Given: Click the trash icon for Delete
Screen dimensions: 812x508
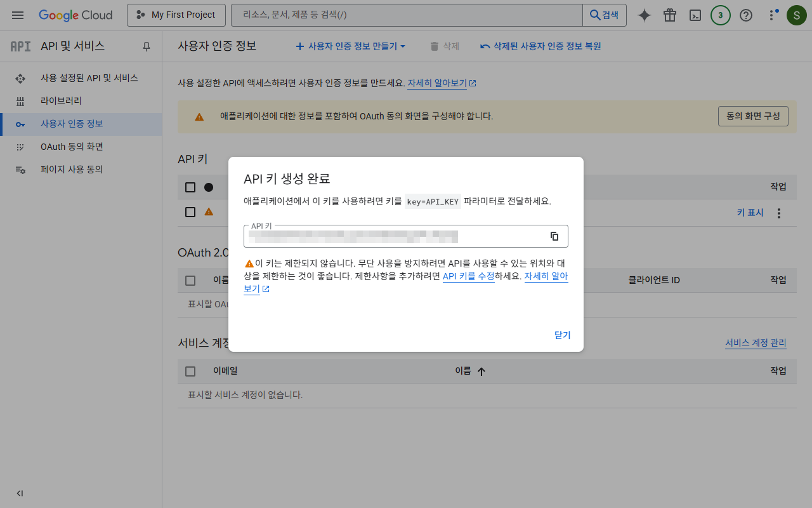Looking at the screenshot, I should pos(434,46).
